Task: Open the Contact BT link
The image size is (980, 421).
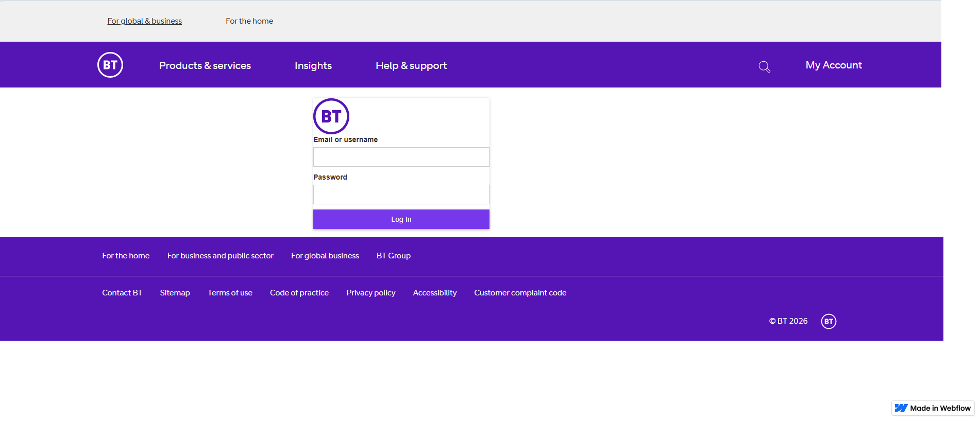Action: click(x=122, y=293)
